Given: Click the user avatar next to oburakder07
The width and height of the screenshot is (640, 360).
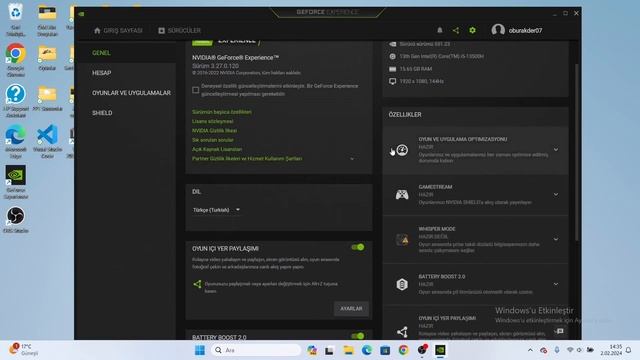Looking at the screenshot, I should [498, 30].
